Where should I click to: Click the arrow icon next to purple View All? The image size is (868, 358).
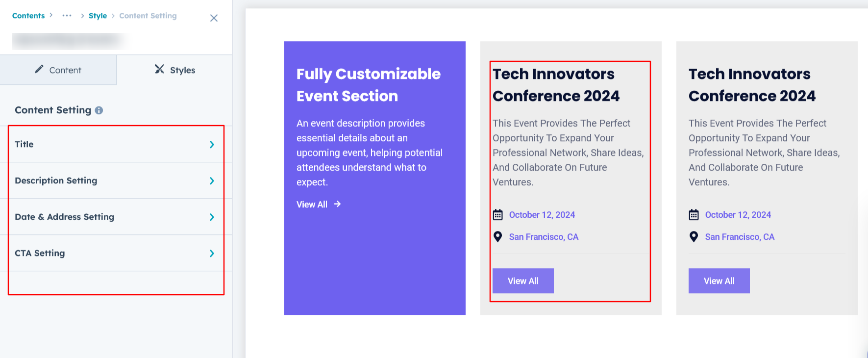coord(337,204)
